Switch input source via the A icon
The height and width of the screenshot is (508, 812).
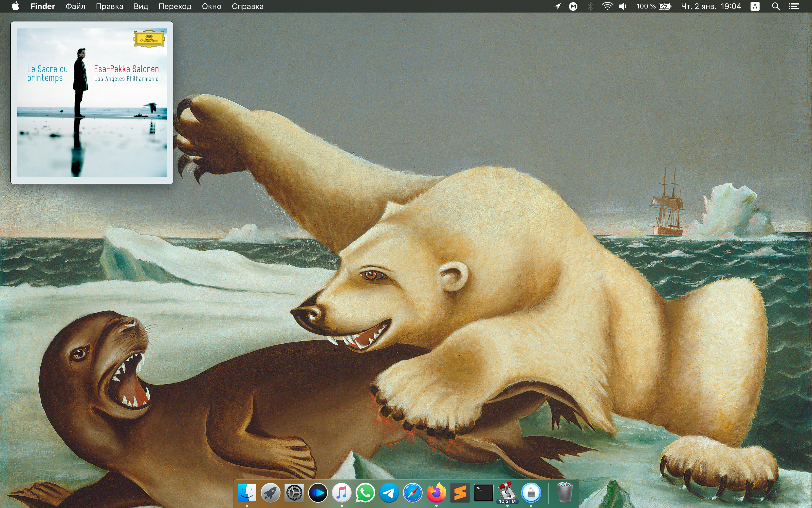(x=755, y=6)
